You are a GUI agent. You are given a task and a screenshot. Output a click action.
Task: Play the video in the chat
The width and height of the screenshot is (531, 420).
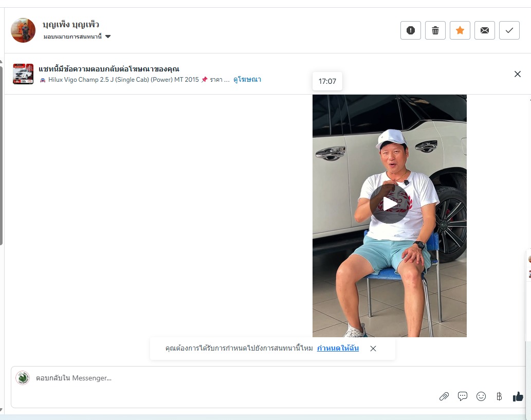[x=389, y=204]
